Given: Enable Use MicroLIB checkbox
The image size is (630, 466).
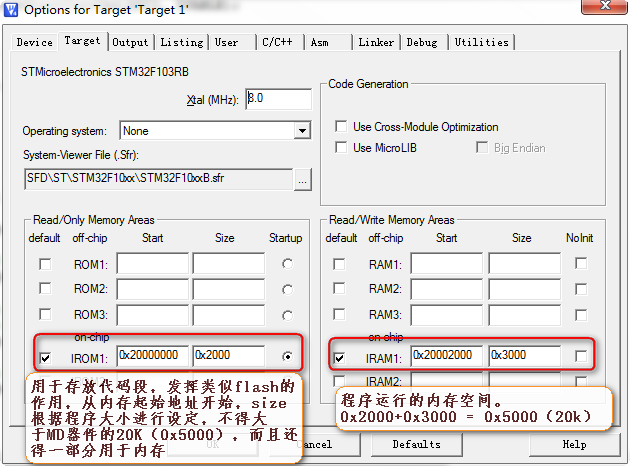Looking at the screenshot, I should click(x=341, y=147).
